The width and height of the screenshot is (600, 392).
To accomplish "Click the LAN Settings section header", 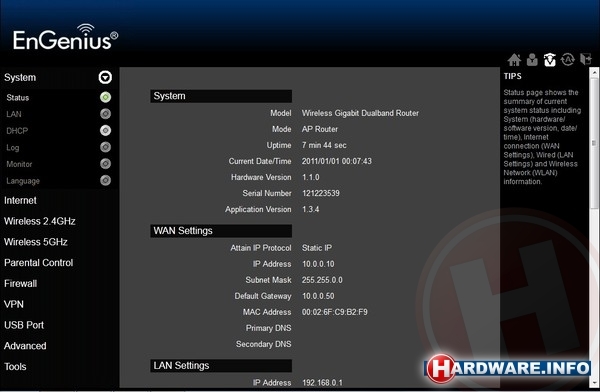I will point(221,366).
